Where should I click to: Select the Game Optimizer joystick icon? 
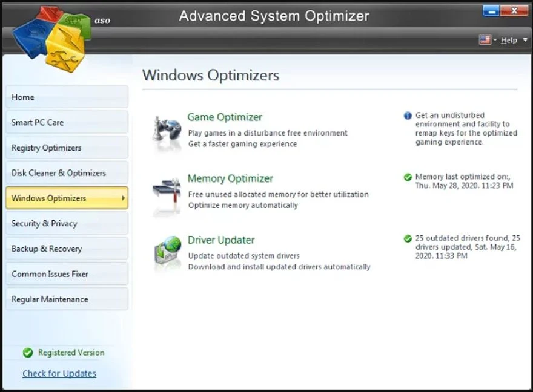(167, 128)
